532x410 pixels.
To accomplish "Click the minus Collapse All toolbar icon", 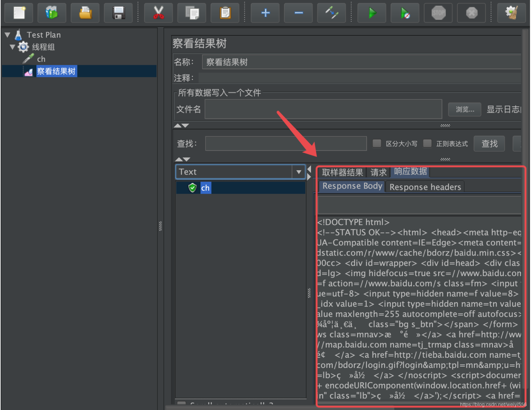I will [298, 13].
